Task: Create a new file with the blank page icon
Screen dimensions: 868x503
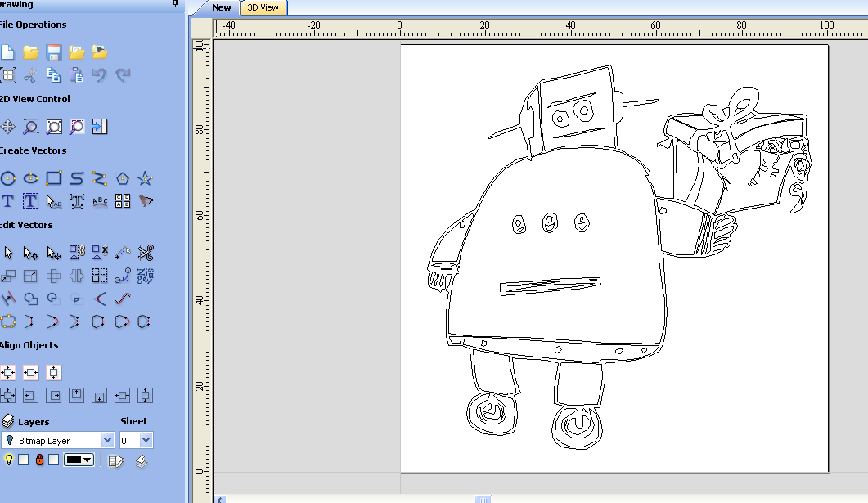Action: (7, 52)
